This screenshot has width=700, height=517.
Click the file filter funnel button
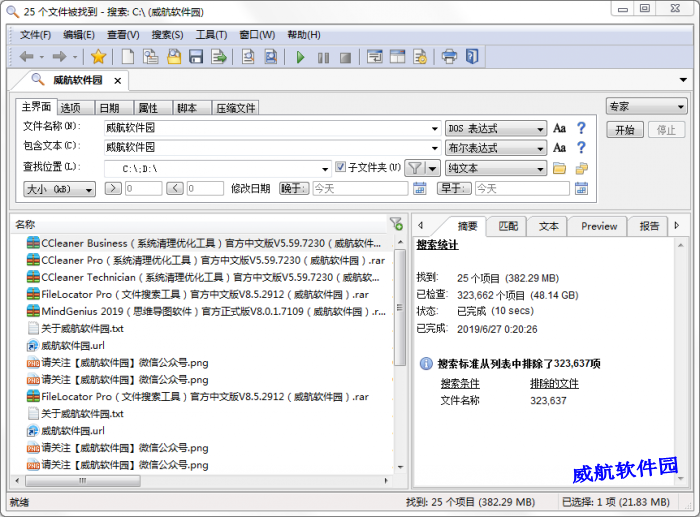click(x=415, y=168)
